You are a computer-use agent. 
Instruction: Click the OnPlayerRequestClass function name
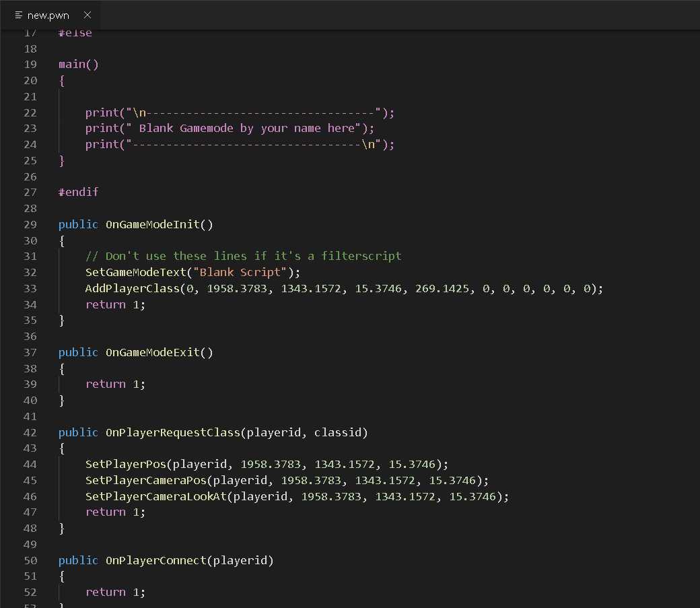click(172, 432)
